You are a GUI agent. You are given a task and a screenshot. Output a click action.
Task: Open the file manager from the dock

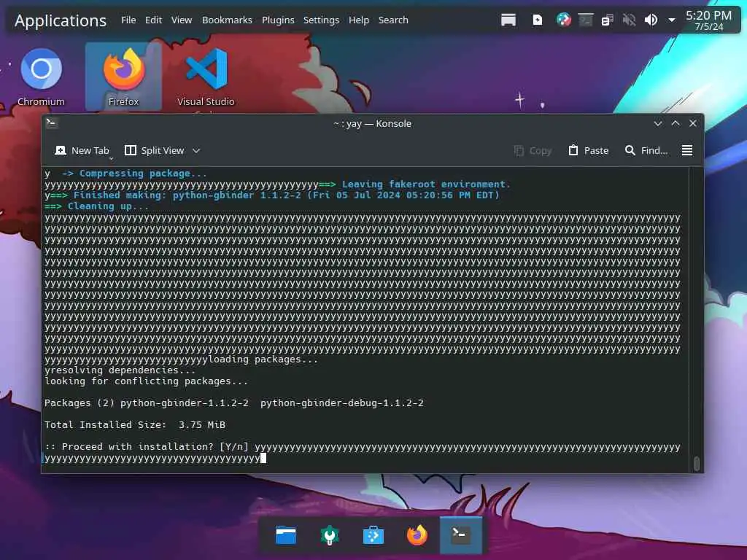tap(286, 536)
